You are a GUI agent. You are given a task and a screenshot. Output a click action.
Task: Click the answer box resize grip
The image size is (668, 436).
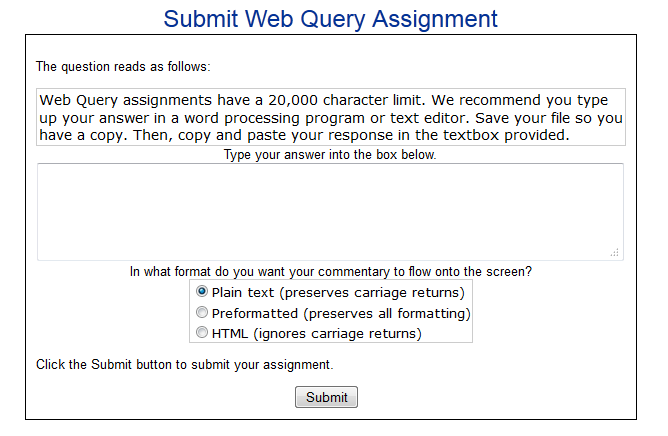[614, 252]
